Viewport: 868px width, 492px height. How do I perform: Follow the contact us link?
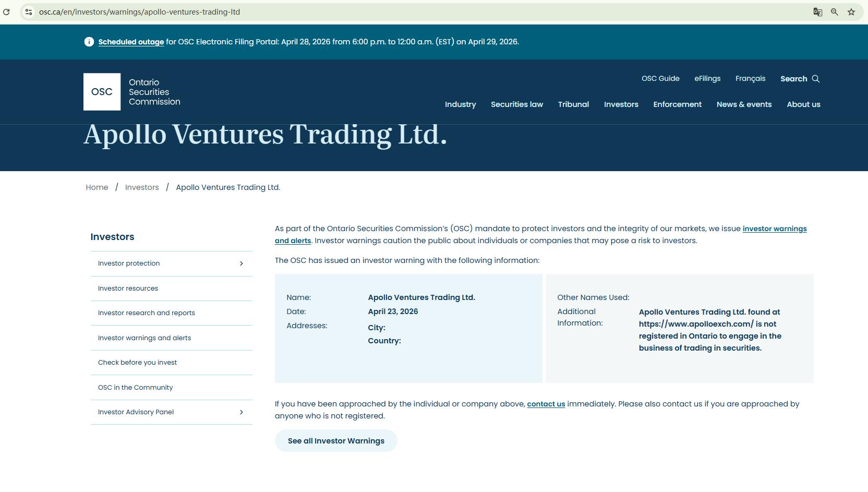tap(546, 404)
